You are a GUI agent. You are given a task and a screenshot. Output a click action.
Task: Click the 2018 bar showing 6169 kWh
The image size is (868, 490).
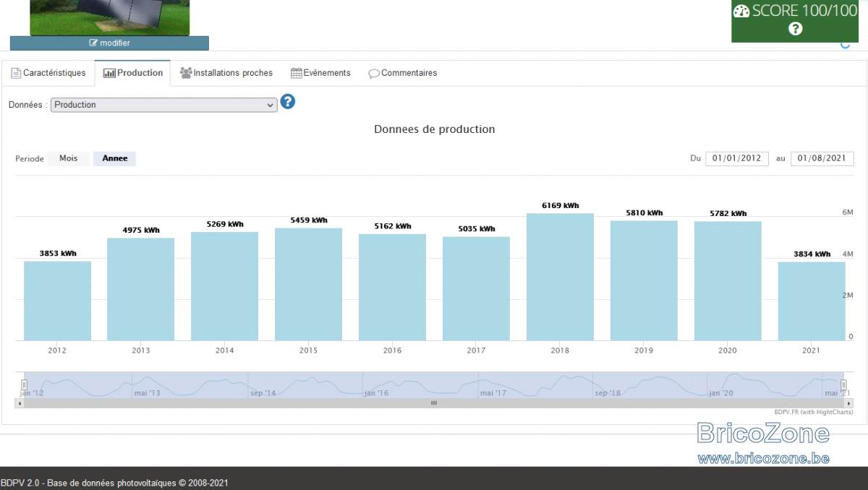pos(560,277)
